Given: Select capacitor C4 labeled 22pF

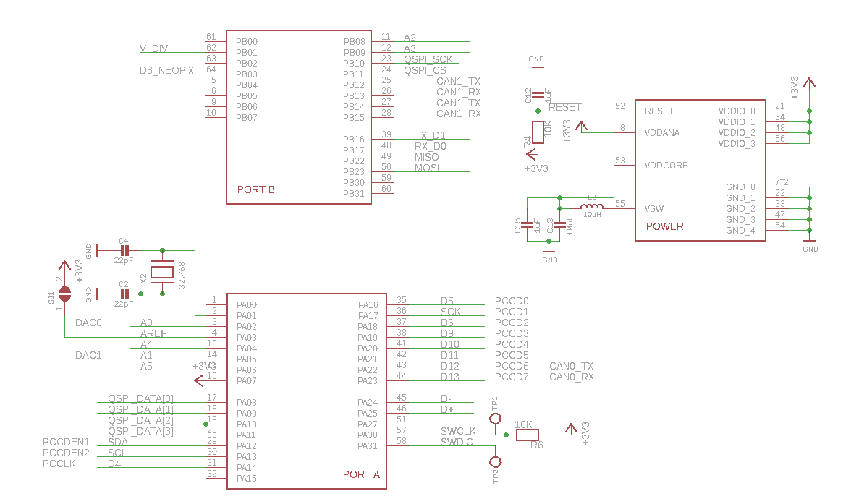Looking at the screenshot, I should coord(124,249).
